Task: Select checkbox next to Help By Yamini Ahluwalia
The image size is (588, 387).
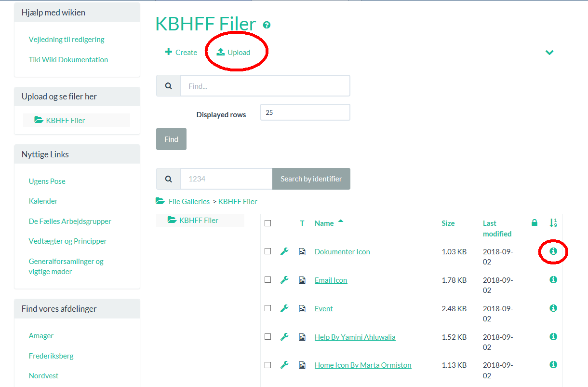Action: [268, 336]
